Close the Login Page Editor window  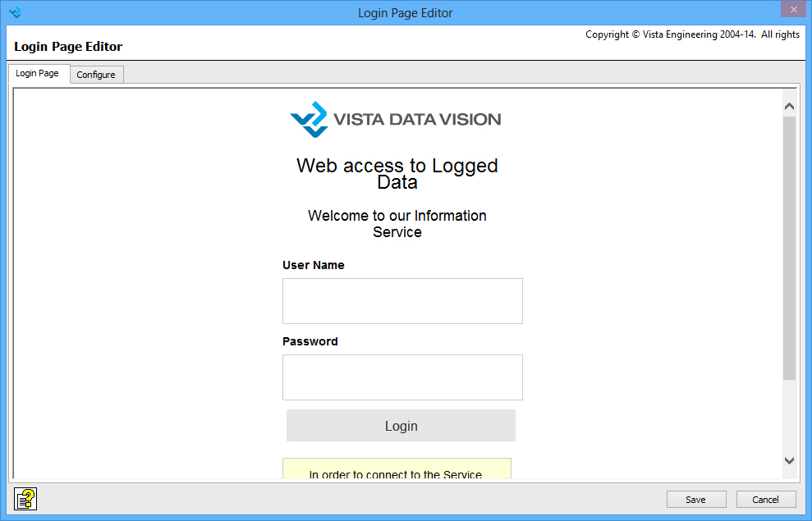[x=793, y=9]
